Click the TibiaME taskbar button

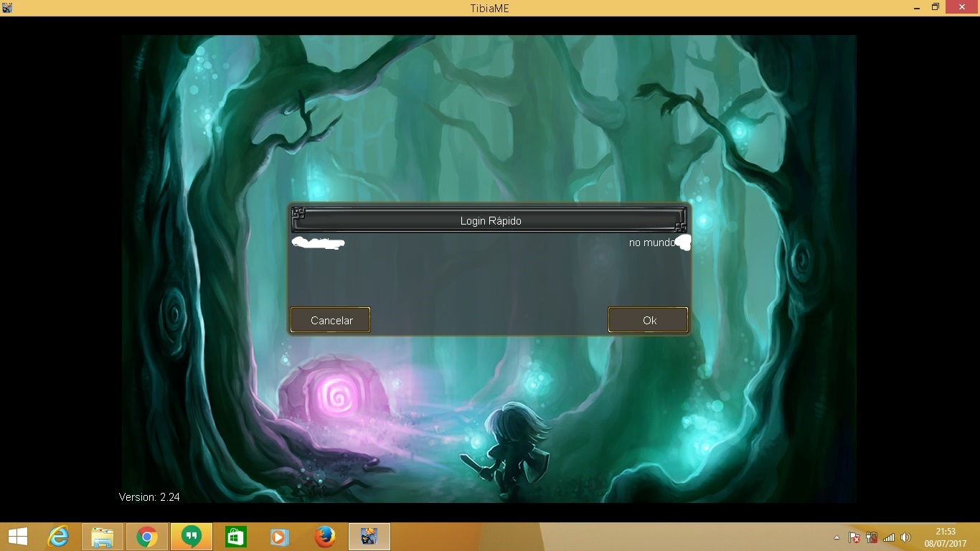point(369,537)
